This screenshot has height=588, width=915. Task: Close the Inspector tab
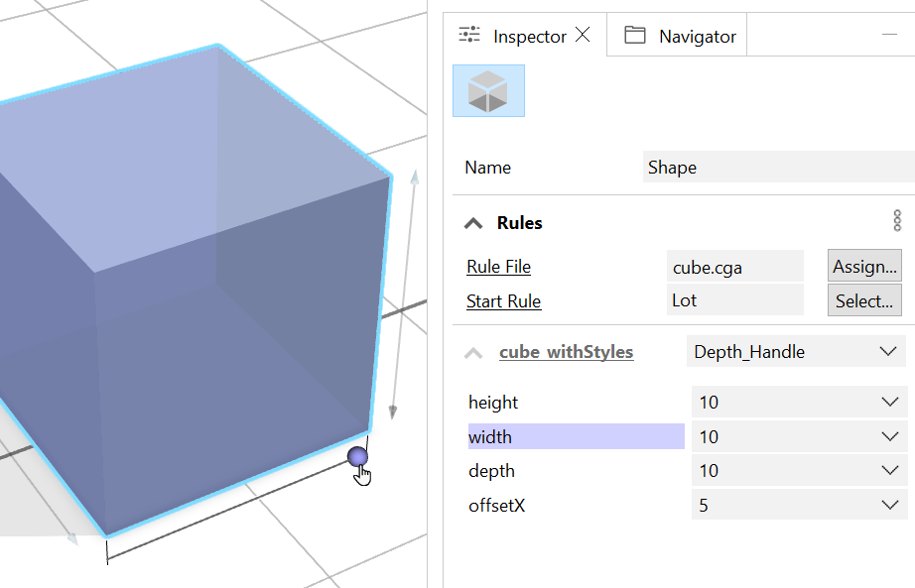click(584, 36)
